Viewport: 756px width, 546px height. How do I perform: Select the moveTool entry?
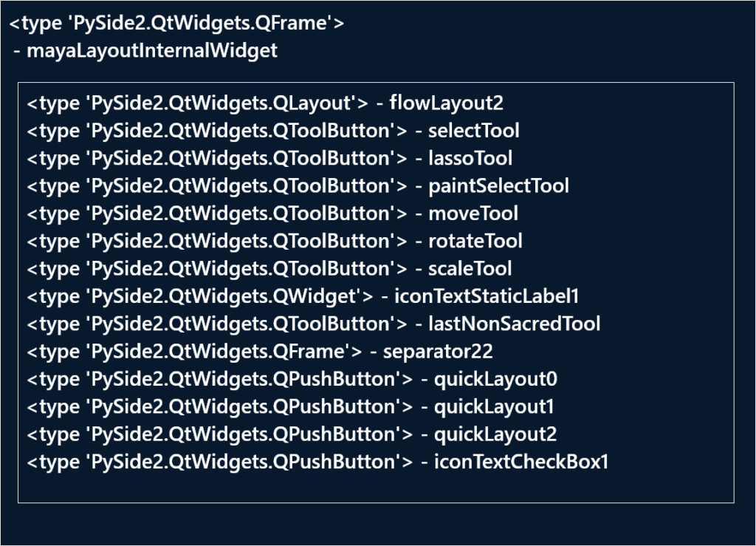(472, 214)
